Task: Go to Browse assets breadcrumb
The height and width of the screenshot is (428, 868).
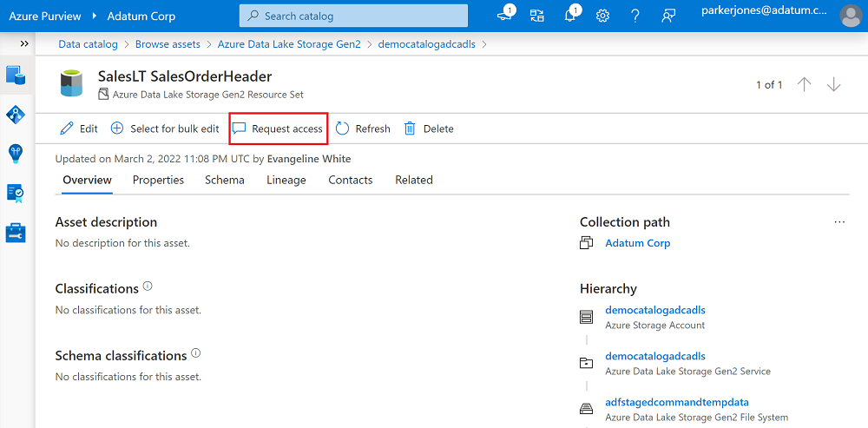Action: 168,44
